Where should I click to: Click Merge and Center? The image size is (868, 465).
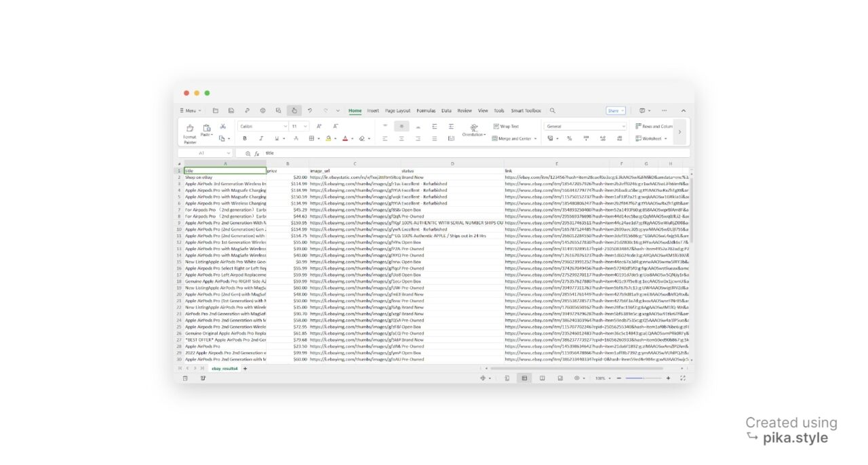pyautogui.click(x=514, y=138)
